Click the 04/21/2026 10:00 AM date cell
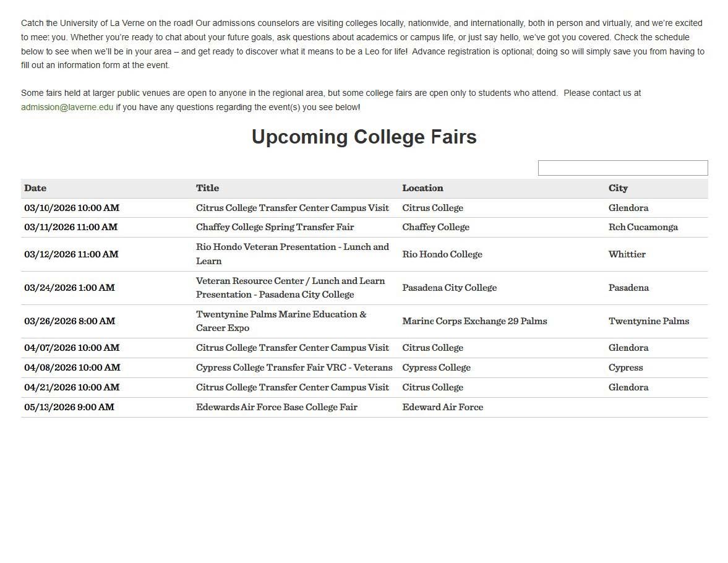This screenshot has width=728, height=563. click(x=72, y=387)
